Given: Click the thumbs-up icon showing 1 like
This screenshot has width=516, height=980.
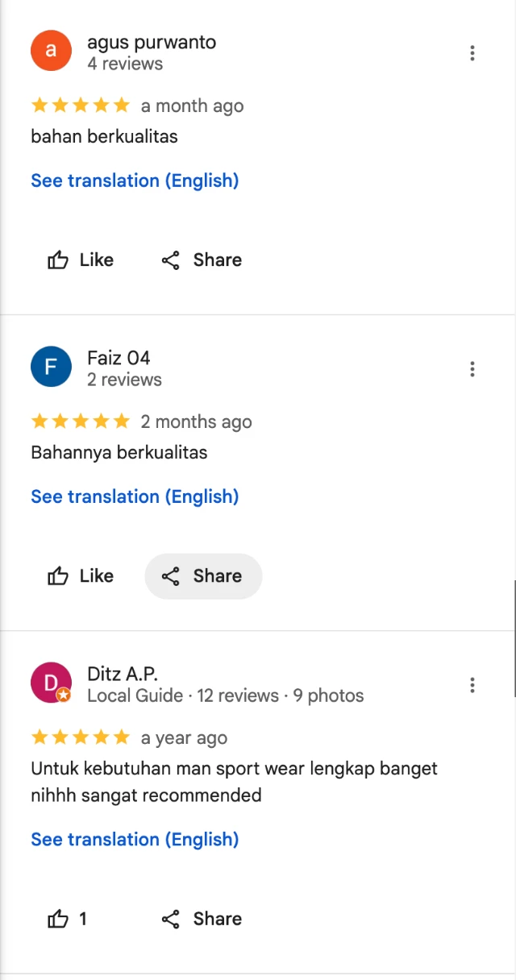Looking at the screenshot, I should [58, 919].
